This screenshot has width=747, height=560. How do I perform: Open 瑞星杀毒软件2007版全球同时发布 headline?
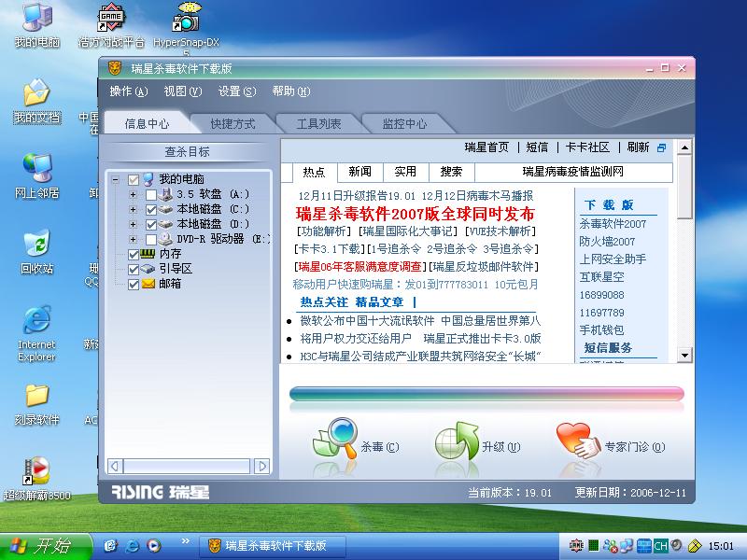point(416,214)
